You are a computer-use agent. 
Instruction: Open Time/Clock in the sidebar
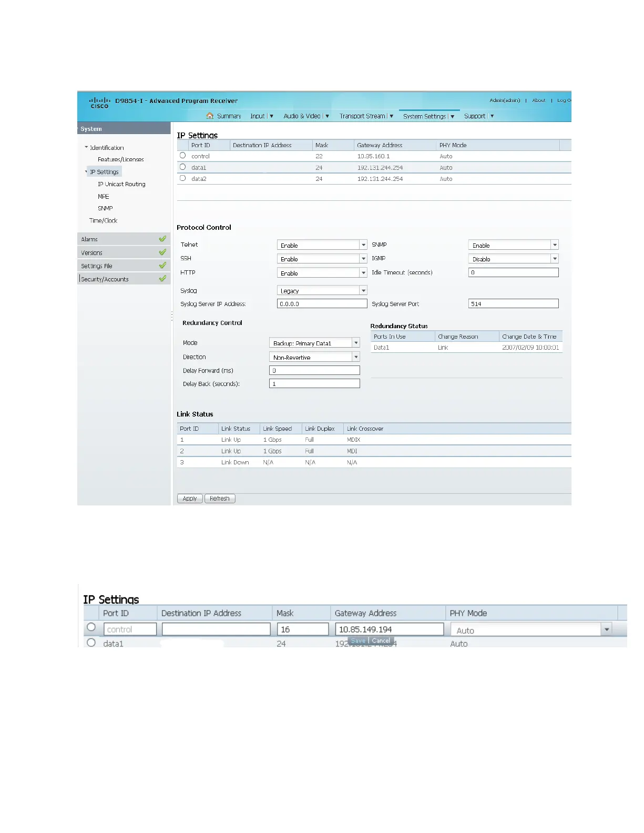[x=103, y=220]
